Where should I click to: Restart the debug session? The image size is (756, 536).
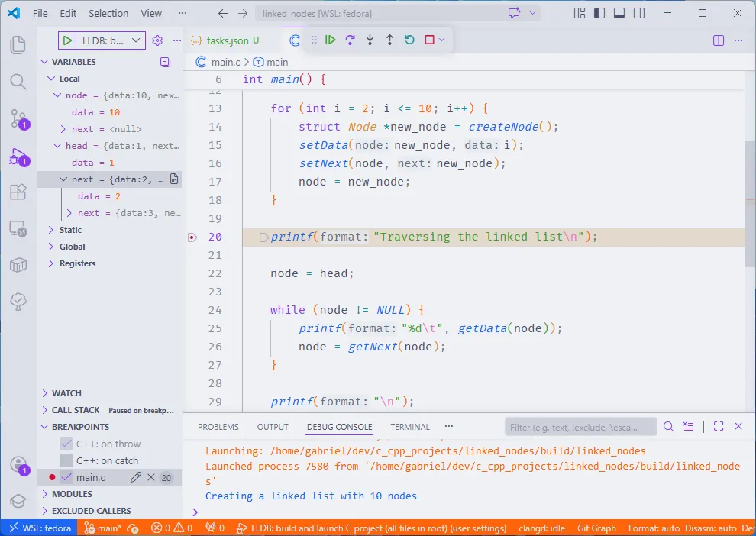coord(409,40)
